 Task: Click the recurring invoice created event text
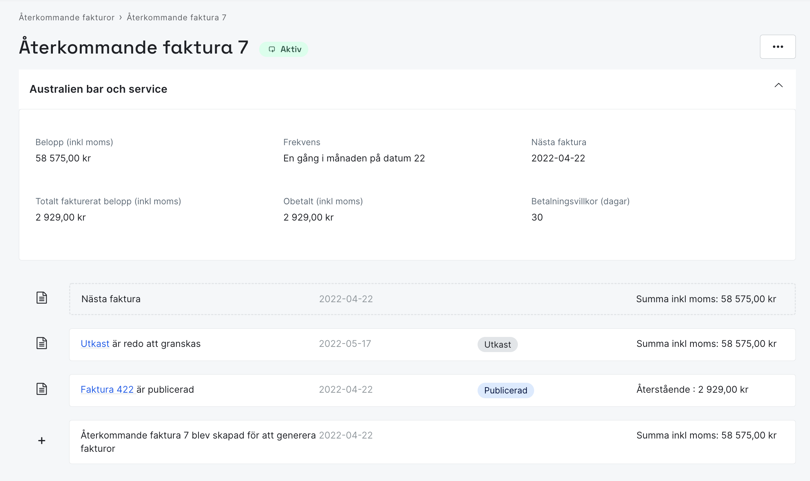198,441
